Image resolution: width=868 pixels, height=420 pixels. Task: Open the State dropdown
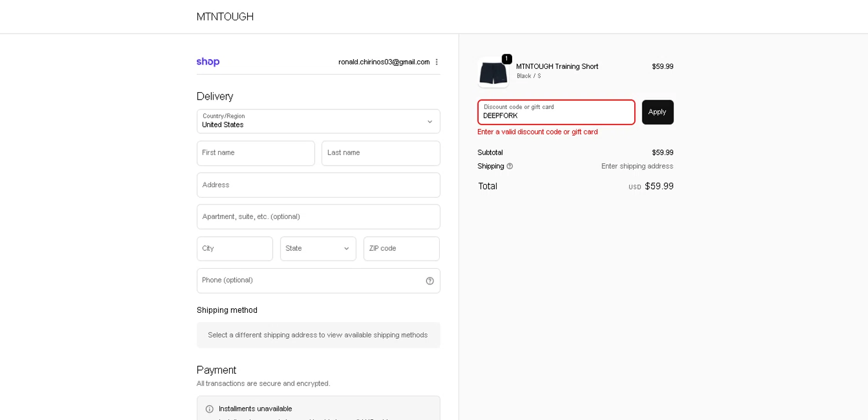pos(318,249)
